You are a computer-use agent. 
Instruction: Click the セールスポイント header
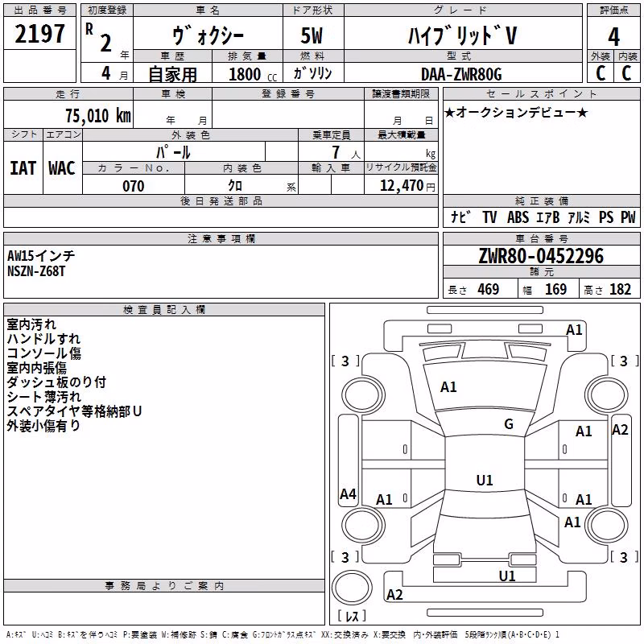[541, 94]
